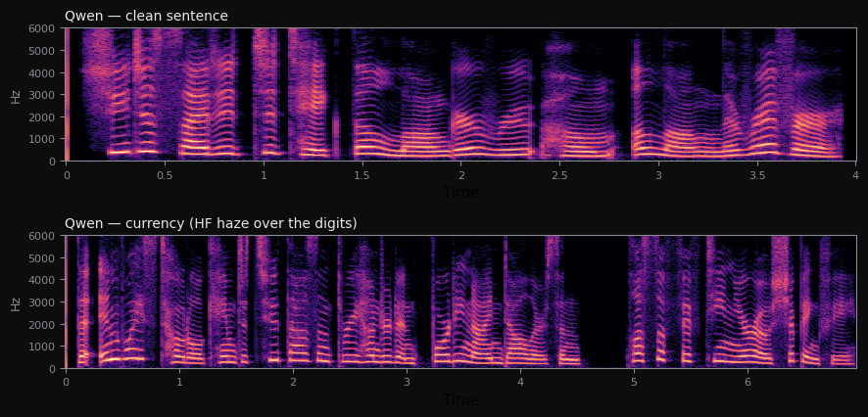Click the Time axis label under the currency plot
868x417 pixels.
tap(461, 399)
